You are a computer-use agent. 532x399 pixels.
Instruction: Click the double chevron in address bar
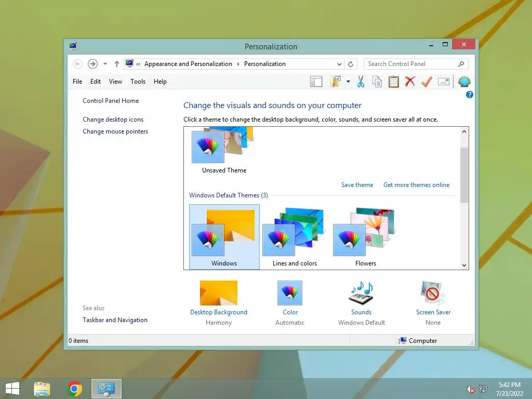point(138,64)
